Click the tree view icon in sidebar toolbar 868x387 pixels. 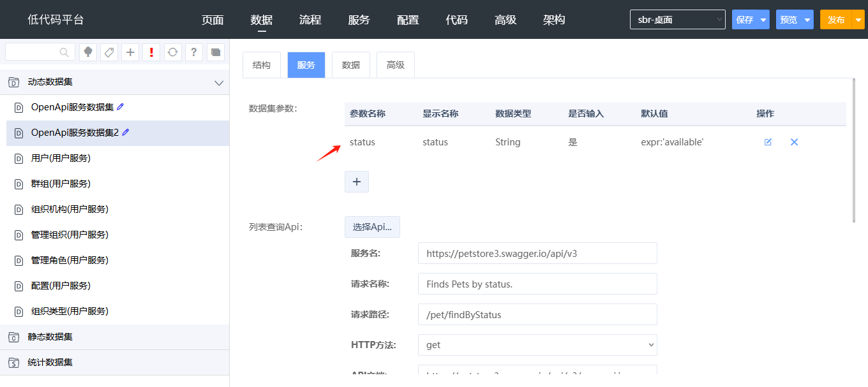[x=88, y=52]
